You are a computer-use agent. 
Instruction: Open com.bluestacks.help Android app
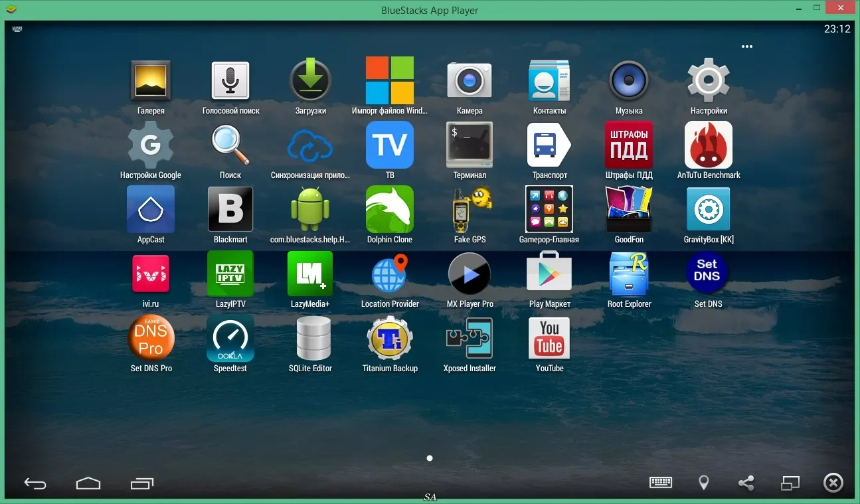pos(310,209)
